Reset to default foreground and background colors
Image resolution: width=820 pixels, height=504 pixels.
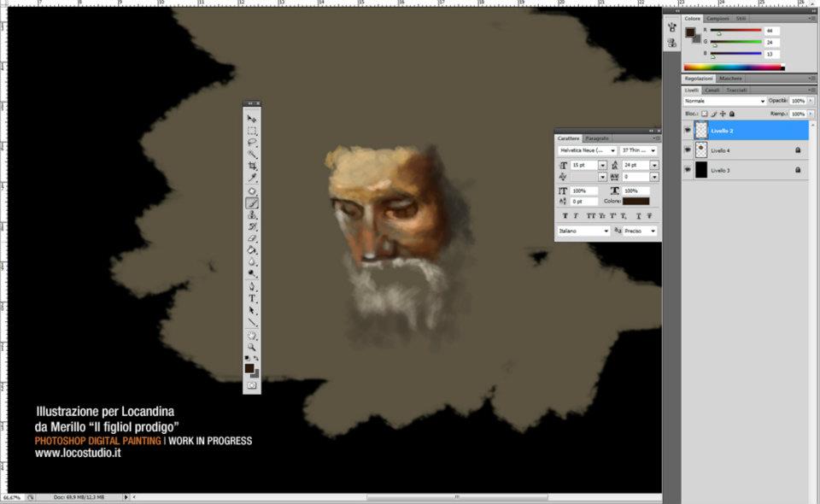point(248,358)
